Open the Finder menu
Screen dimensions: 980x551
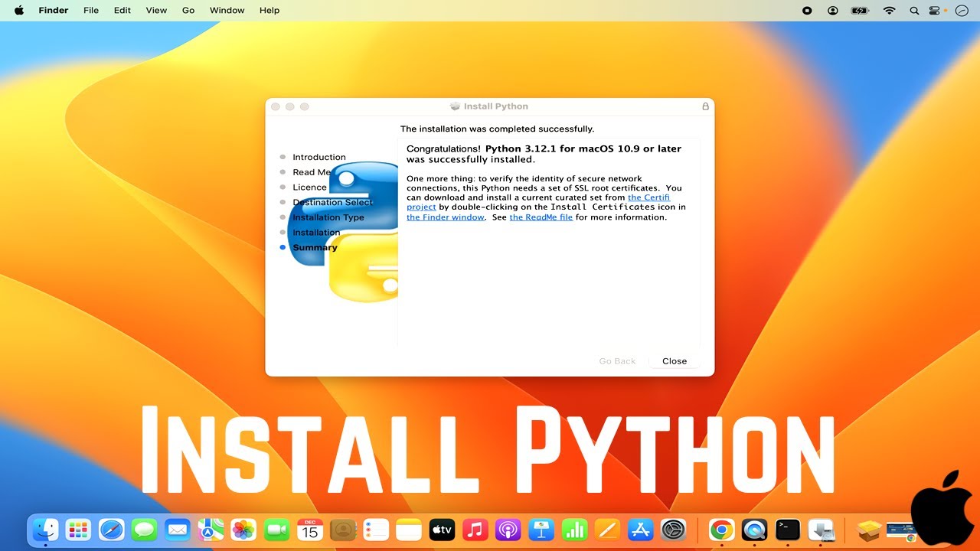coord(54,11)
